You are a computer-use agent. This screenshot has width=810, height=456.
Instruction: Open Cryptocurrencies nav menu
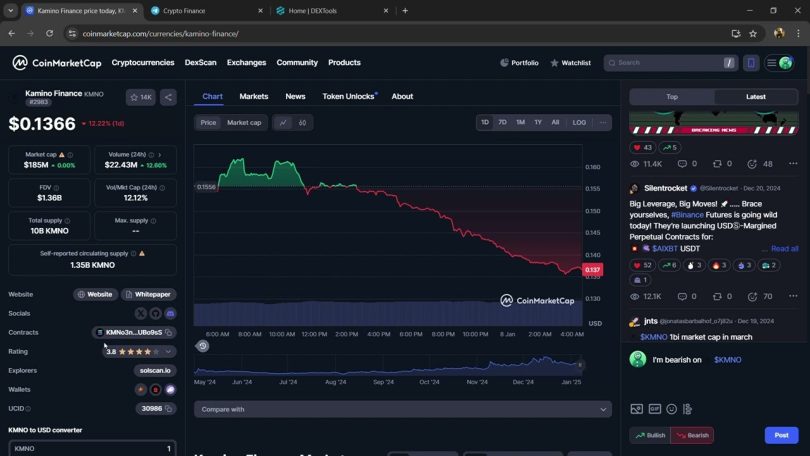tap(143, 62)
